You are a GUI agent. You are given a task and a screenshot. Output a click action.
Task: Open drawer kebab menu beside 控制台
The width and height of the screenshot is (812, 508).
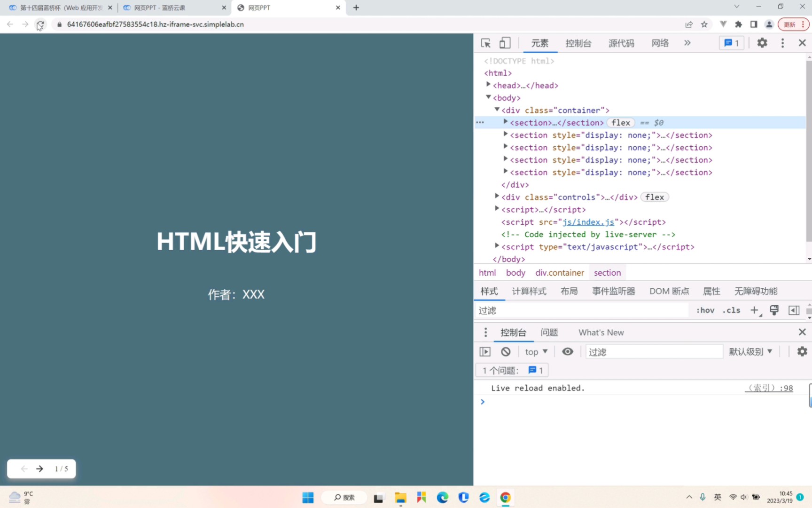485,333
